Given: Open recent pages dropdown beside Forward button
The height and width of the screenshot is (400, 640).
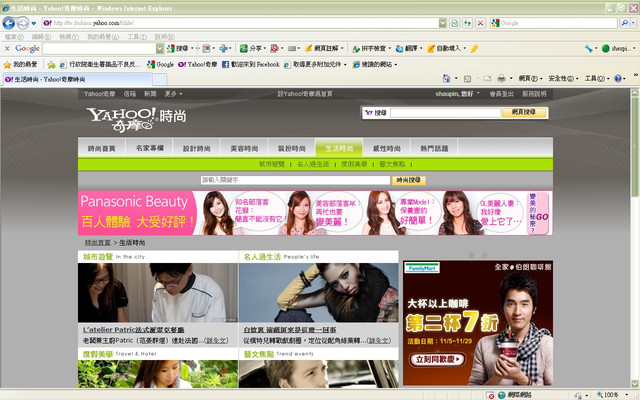Looking at the screenshot, I should coord(34,23).
